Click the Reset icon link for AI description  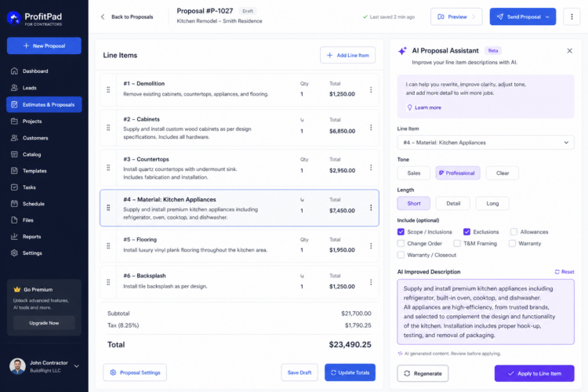tap(564, 271)
